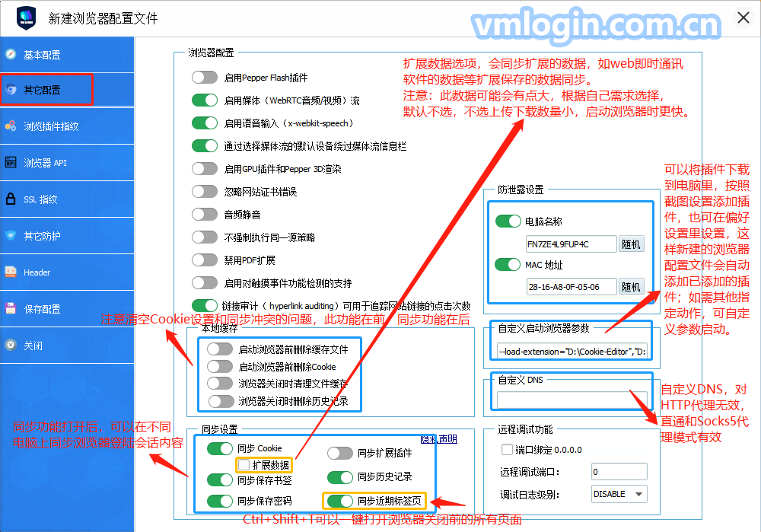
Task: Click the 关闭 sidebar icon
Action: point(11,346)
